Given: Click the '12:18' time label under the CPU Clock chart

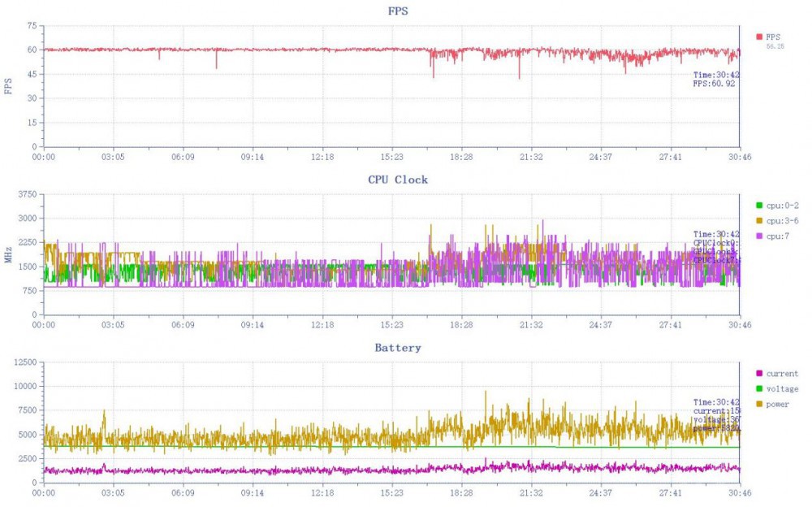Looking at the screenshot, I should pyautogui.click(x=322, y=325).
